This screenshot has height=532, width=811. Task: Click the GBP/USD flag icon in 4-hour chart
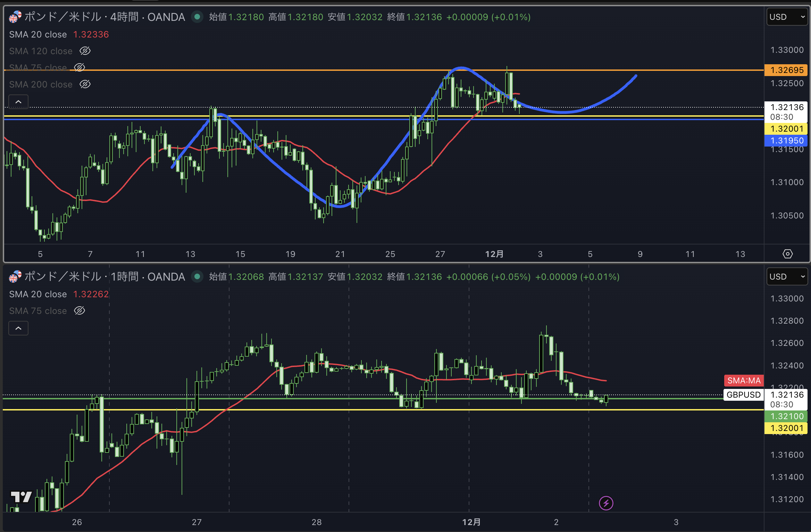(15, 17)
